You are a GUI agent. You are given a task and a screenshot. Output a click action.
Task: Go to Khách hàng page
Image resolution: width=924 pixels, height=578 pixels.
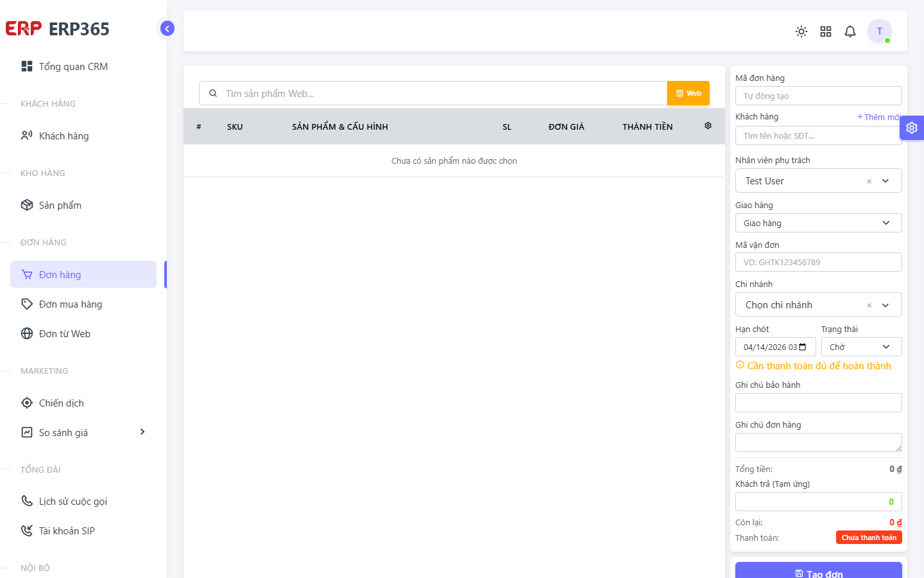[x=83, y=136]
